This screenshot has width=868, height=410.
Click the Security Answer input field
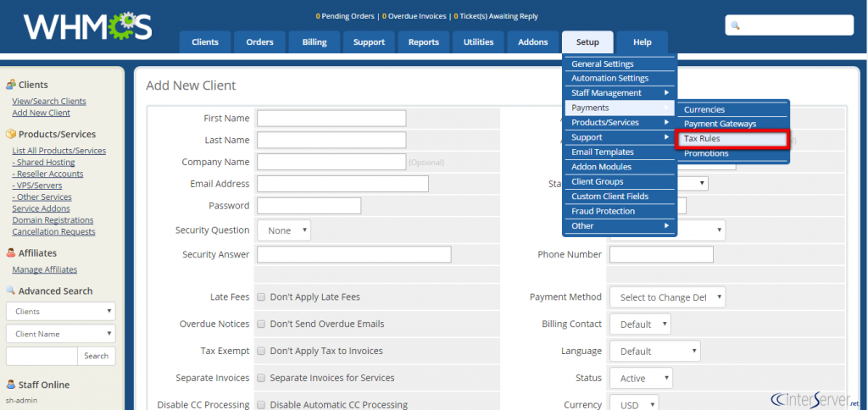click(x=354, y=254)
